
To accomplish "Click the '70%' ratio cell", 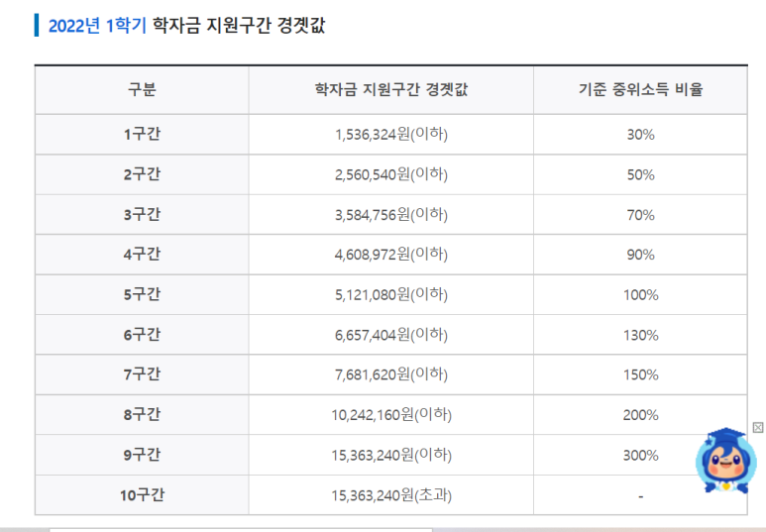I will (640, 215).
